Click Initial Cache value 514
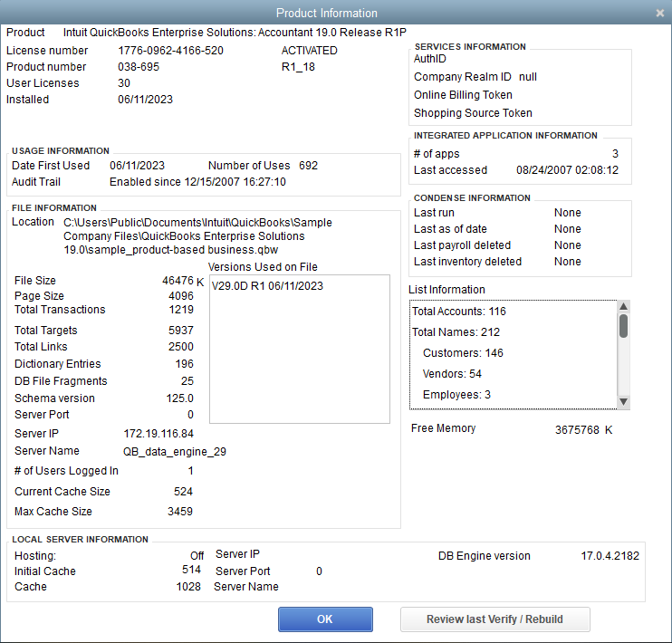672x643 pixels. click(192, 570)
